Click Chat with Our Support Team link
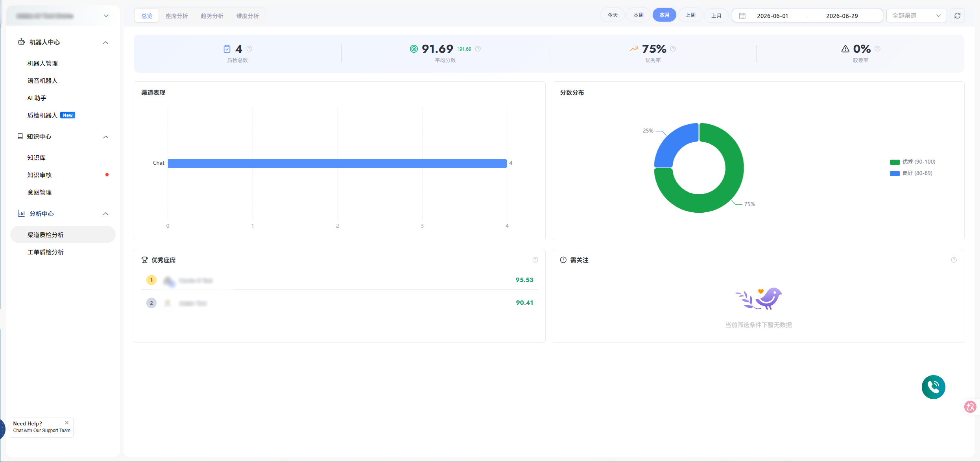Viewport: 980px width, 462px height. (42, 431)
